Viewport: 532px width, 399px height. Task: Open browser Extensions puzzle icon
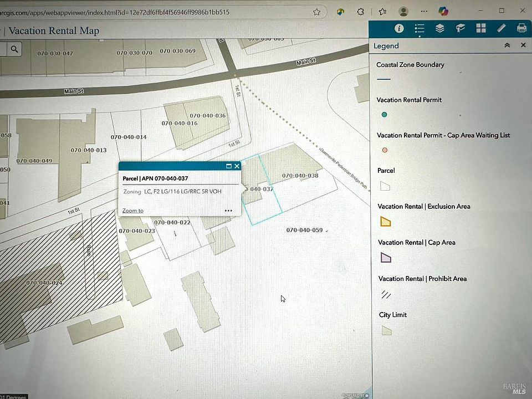(x=361, y=12)
